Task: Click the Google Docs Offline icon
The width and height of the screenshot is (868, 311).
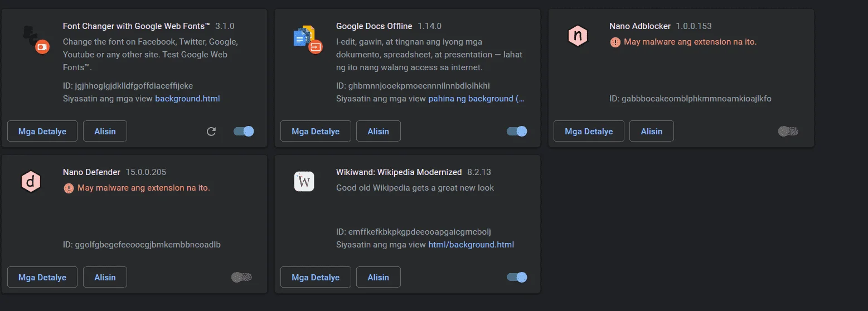Action: (x=308, y=40)
